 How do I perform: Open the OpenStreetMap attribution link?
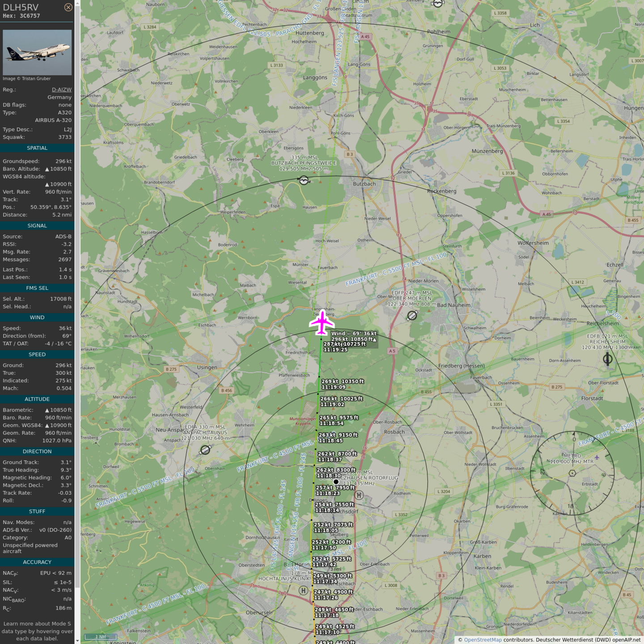coord(483,640)
